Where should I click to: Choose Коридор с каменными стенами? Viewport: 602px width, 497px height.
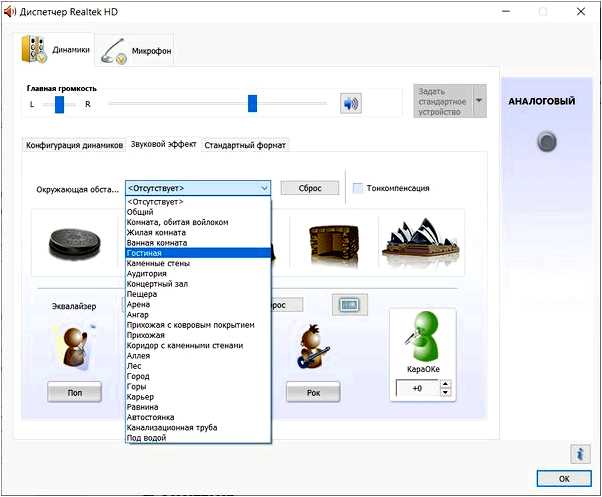pos(198,345)
